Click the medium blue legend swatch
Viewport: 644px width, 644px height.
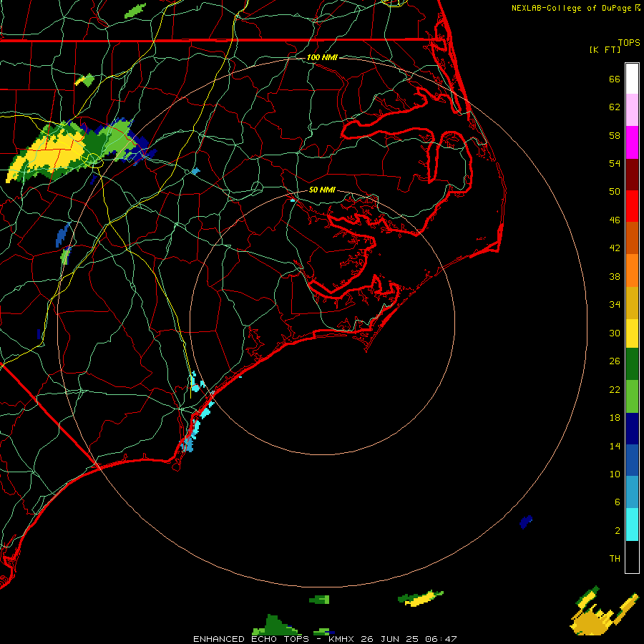coord(632,460)
